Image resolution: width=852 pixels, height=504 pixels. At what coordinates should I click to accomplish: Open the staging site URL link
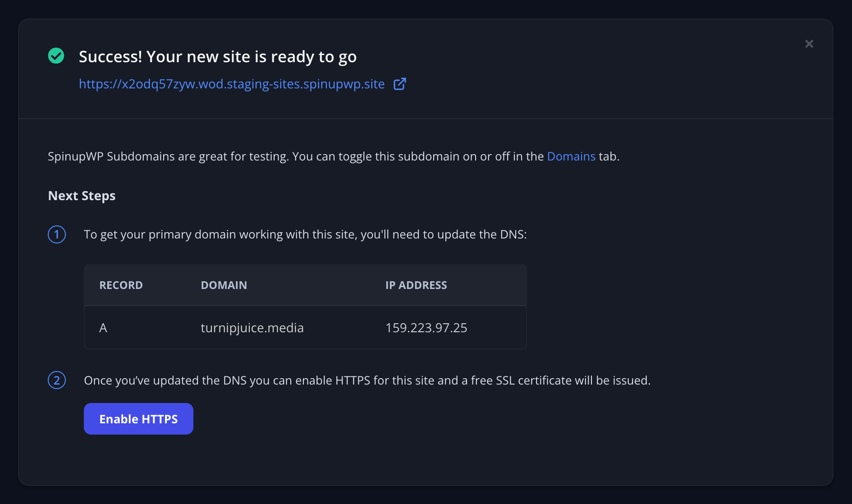pos(232,84)
